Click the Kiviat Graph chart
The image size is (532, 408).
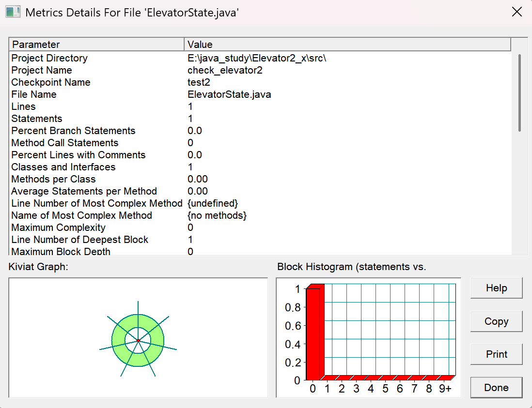coord(138,338)
